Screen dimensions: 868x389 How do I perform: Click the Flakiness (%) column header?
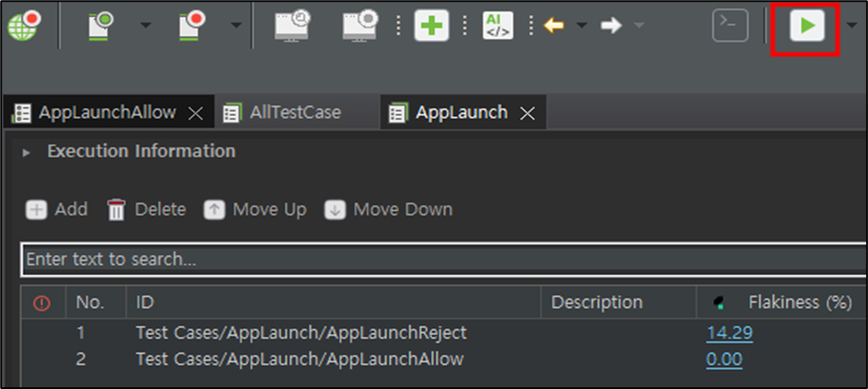coord(782,303)
